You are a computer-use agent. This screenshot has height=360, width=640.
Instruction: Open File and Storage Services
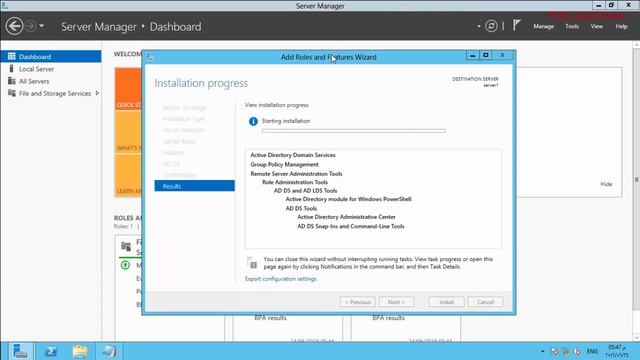(55, 93)
